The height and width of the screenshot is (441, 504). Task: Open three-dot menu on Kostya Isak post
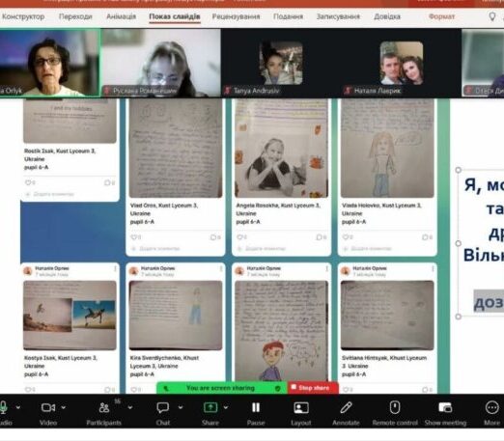115,268
